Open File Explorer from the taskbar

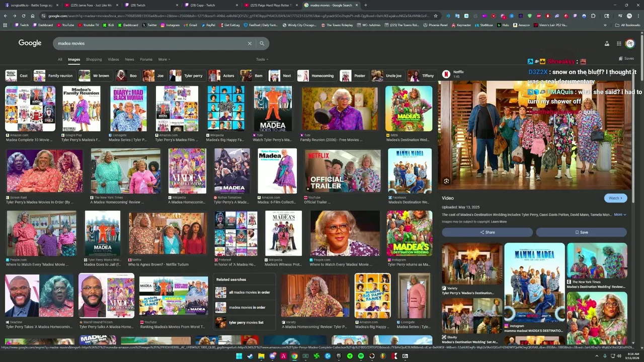pyautogui.click(x=261, y=356)
